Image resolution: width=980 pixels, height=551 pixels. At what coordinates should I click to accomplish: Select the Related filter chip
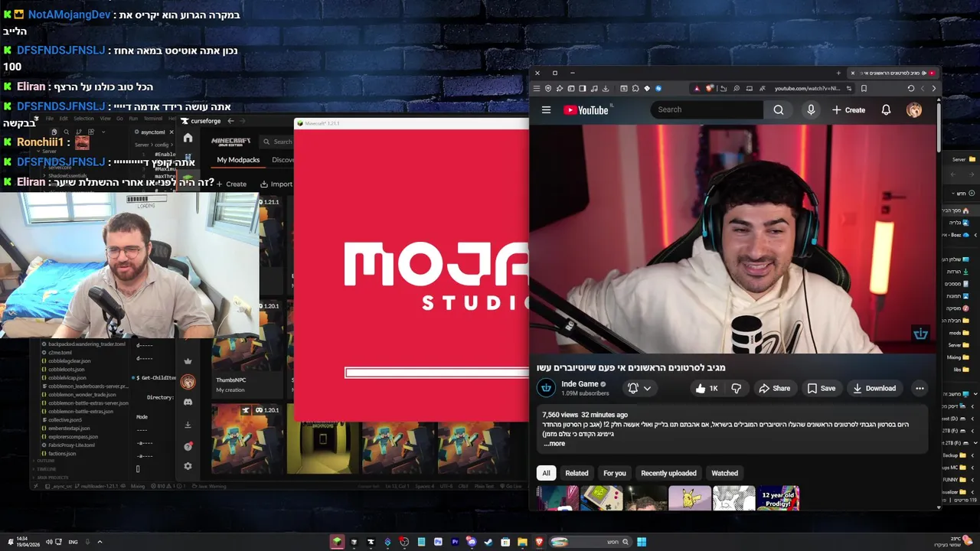577,473
